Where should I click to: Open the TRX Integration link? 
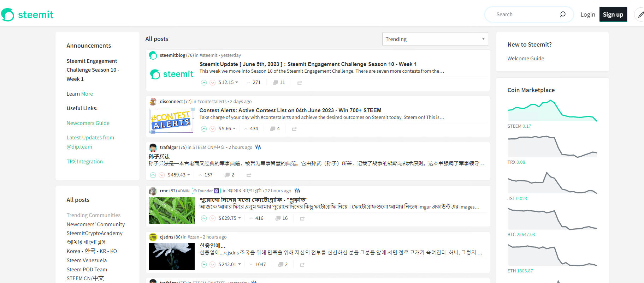tap(85, 162)
